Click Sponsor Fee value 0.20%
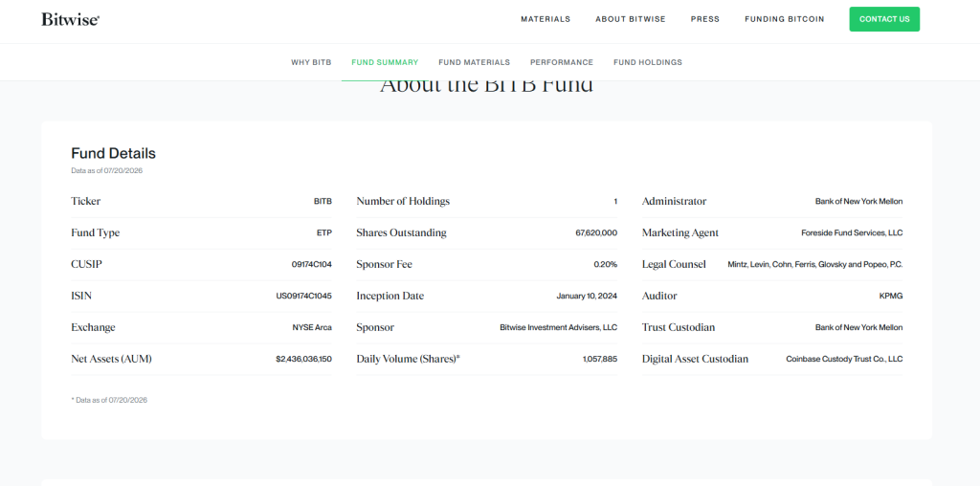This screenshot has height=486, width=980. click(x=606, y=265)
